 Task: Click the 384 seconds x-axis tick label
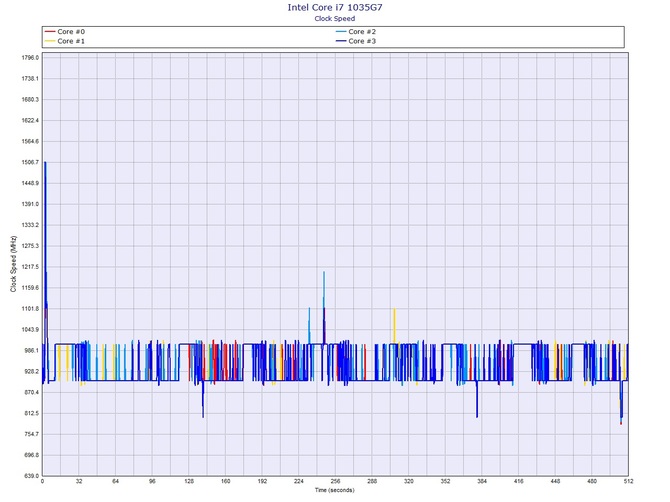click(x=482, y=481)
